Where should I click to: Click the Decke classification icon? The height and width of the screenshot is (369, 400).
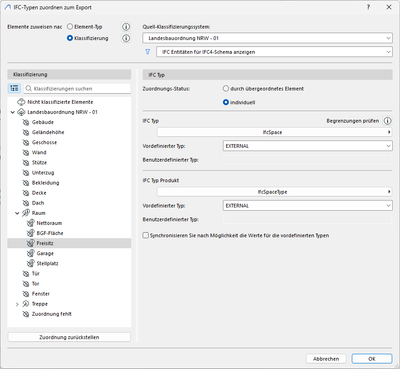coord(26,193)
